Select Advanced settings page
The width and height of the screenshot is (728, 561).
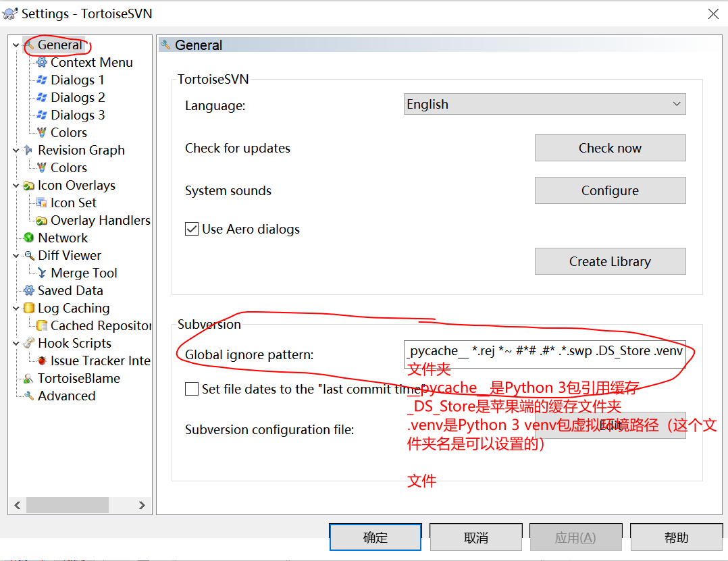pyautogui.click(x=66, y=396)
